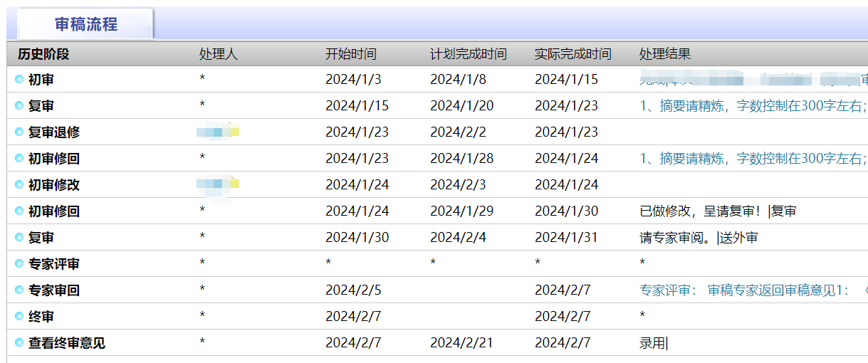The width and height of the screenshot is (868, 363).
Task: Click the 历史阶段 column header
Action: click(x=43, y=54)
